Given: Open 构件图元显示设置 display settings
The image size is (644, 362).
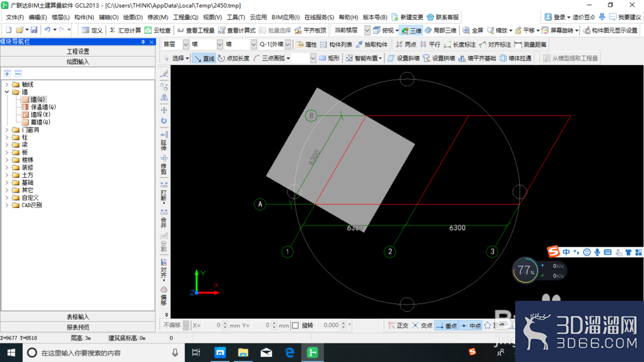Looking at the screenshot, I should (x=610, y=30).
